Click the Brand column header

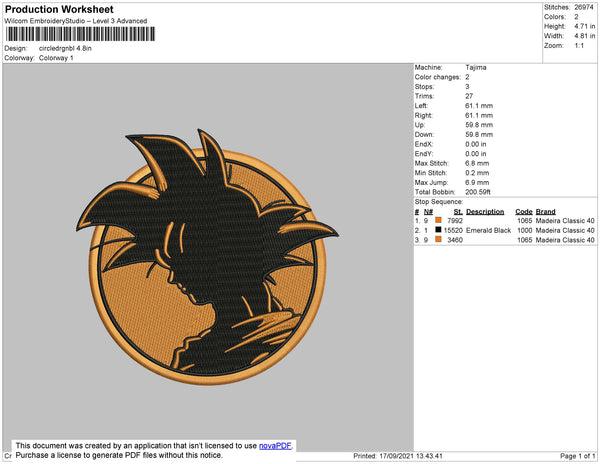(x=545, y=212)
